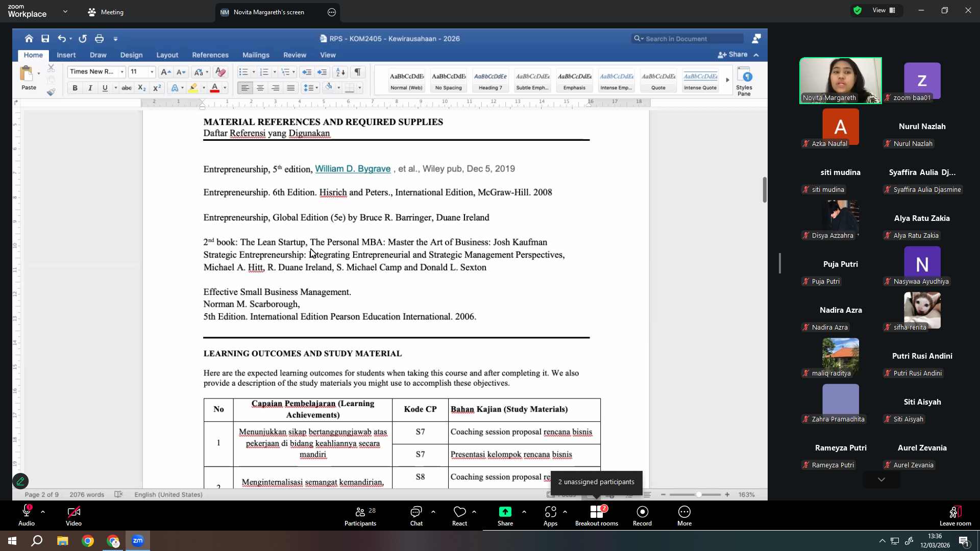
Task: Unmute microphone with Audio button
Action: [x=27, y=516]
